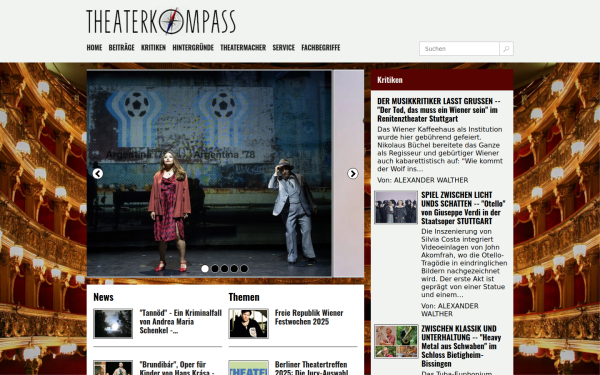Screen dimensions: 600x375
Task: Click the Brundibár news thumbnail
Action: [x=113, y=368]
